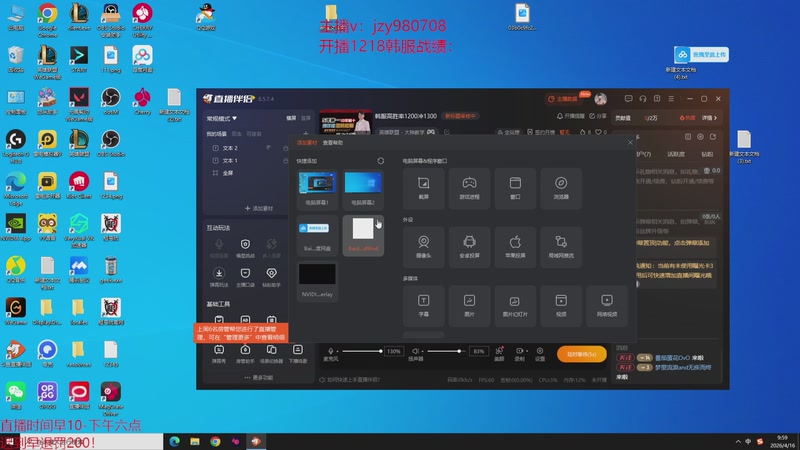Expand 更多功能 more functions
The image size is (800, 450).
[259, 378]
